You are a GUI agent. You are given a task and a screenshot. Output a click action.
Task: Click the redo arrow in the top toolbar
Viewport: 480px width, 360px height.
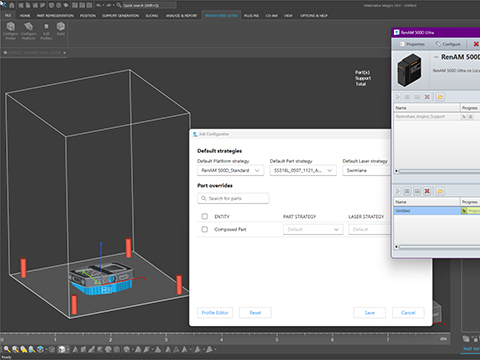coord(109,5)
